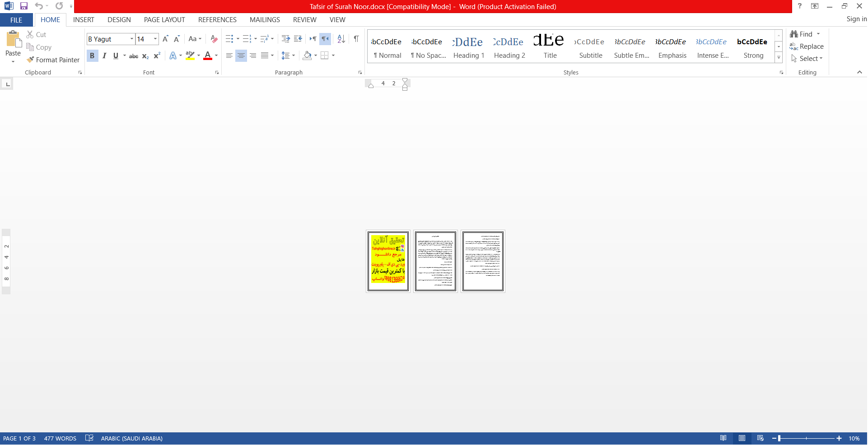
Task: Toggle Bold formatting
Action: point(92,56)
